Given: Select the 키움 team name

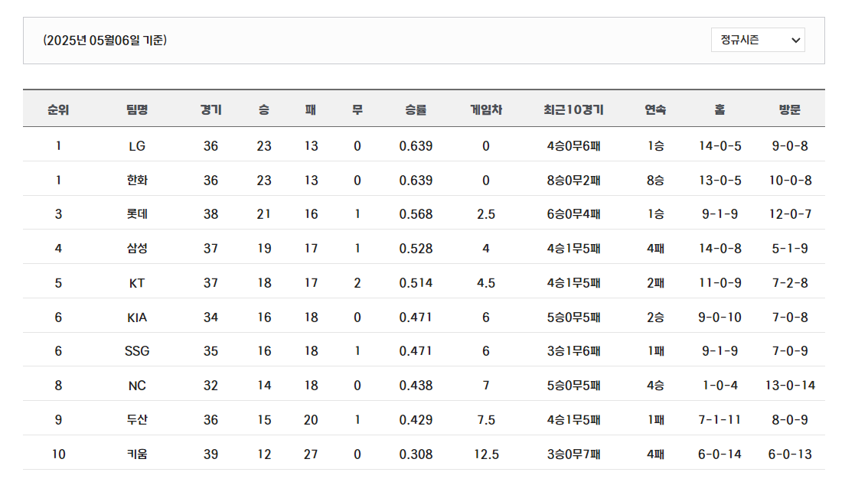Looking at the screenshot, I should click(137, 454).
